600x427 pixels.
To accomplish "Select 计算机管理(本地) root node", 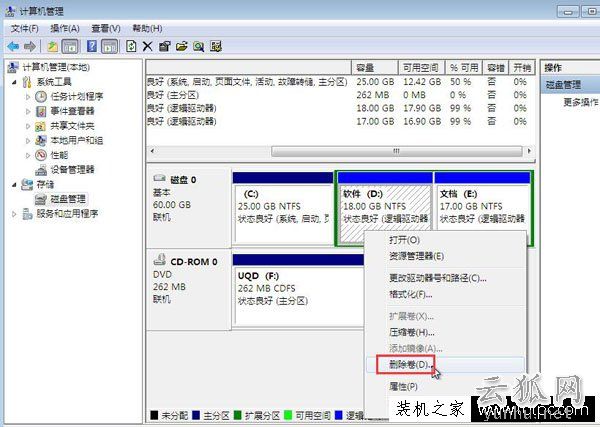I will (x=56, y=67).
